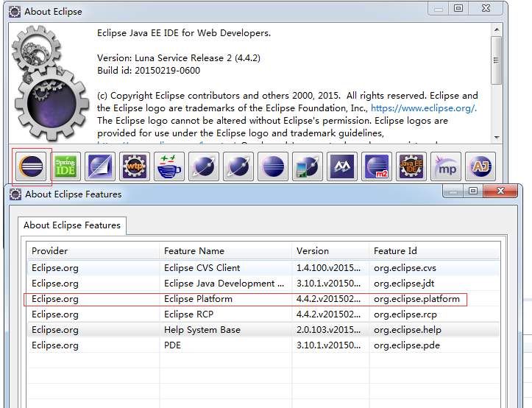Screen dimensions: 532x408
Task: Click the m2 Maven feature icon
Action: pyautogui.click(x=377, y=166)
